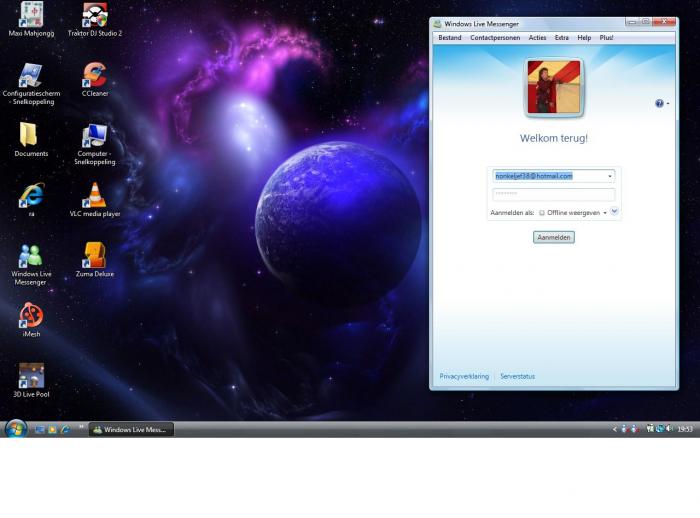Click the globe tray icon
The image size is (700, 518).
(x=660, y=429)
